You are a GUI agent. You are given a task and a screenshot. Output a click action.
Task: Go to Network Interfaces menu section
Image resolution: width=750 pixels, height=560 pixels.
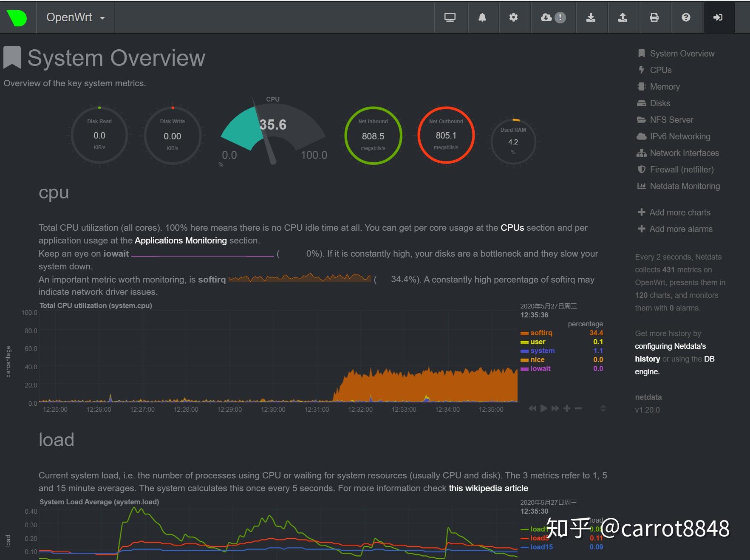click(x=678, y=153)
